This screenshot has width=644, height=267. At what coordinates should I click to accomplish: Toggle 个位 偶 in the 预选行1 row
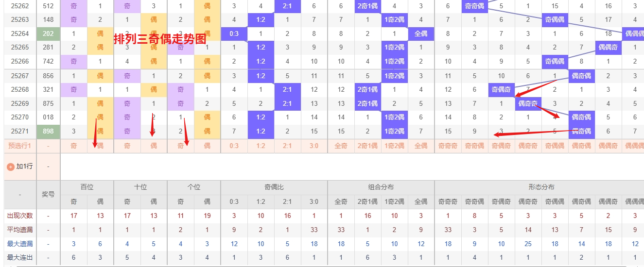click(x=207, y=146)
